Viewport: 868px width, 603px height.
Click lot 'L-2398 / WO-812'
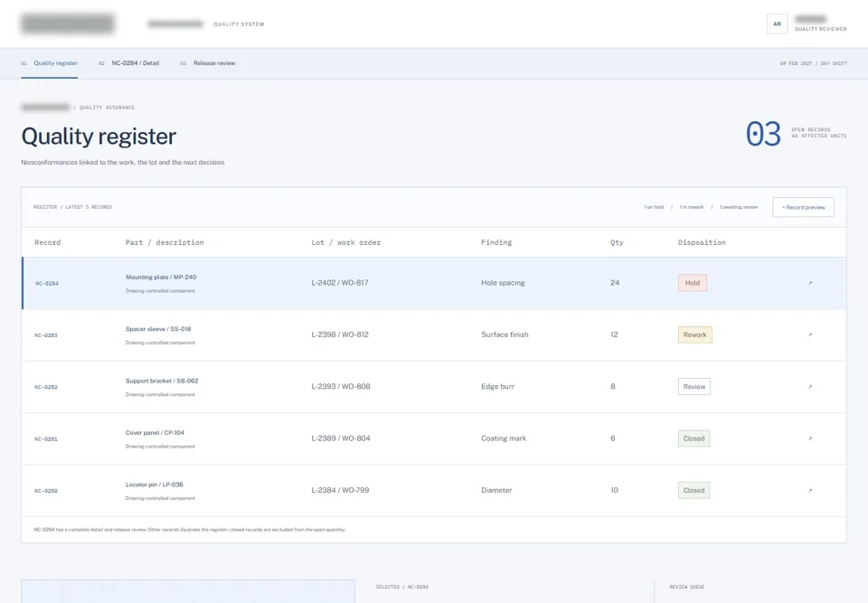point(339,335)
